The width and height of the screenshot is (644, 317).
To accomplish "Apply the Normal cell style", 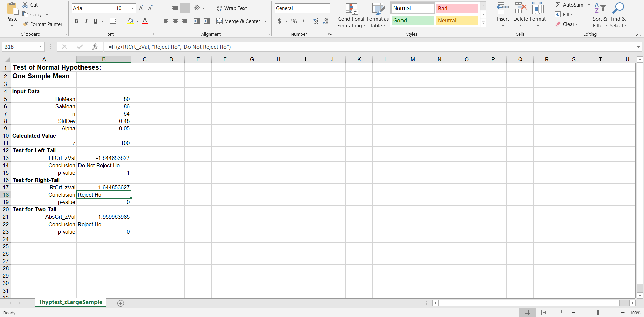I will click(413, 8).
